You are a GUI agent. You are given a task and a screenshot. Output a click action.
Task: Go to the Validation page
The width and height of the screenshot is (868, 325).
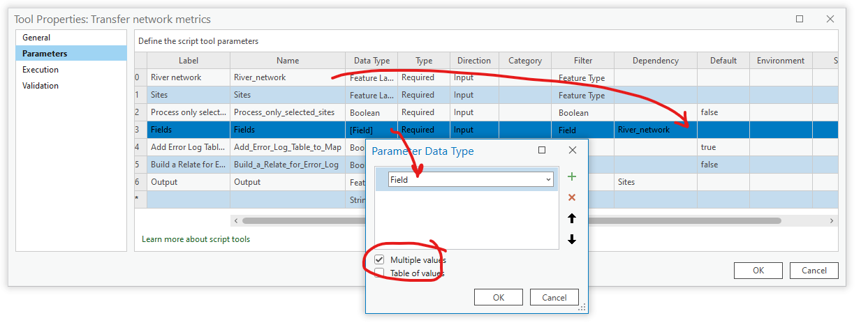point(41,86)
